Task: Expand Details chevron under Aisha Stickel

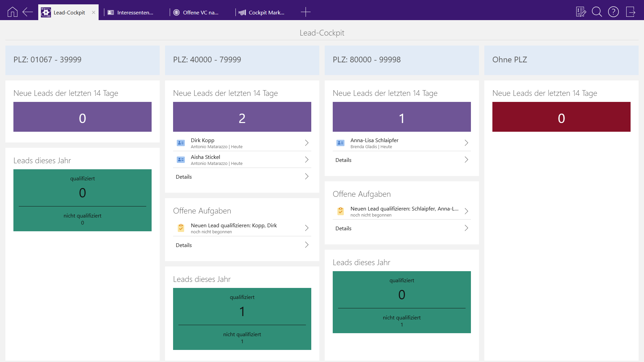Action: (x=307, y=176)
